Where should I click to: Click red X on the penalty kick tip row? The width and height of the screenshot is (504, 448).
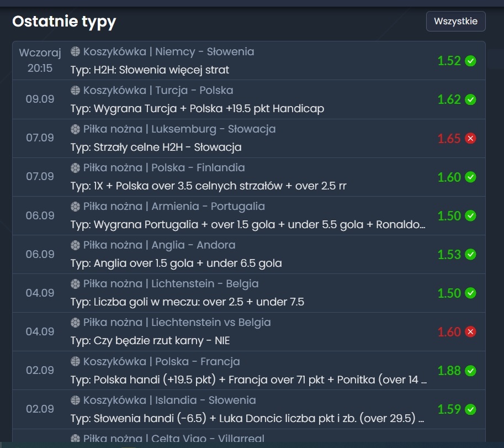tap(470, 332)
